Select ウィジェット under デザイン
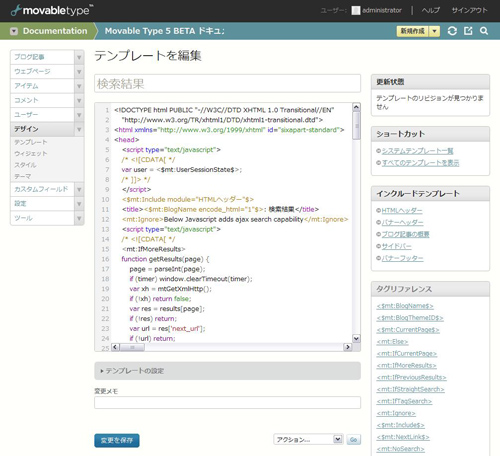 (31, 154)
